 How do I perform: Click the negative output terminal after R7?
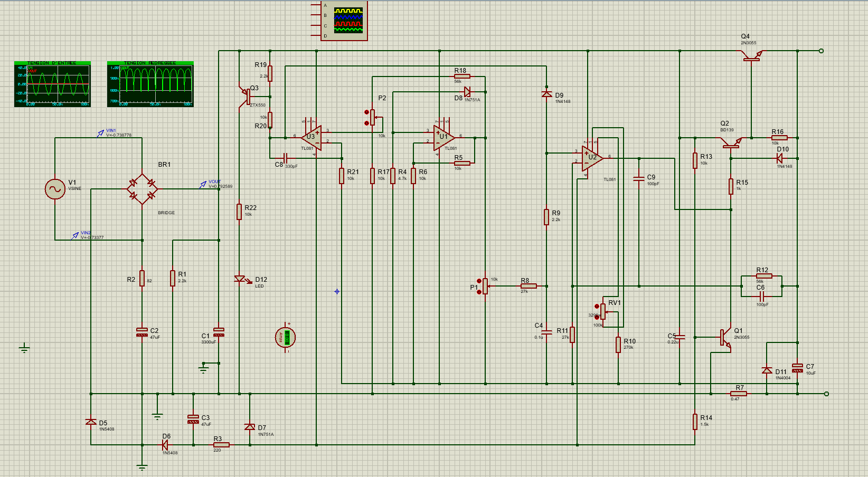tap(826, 394)
